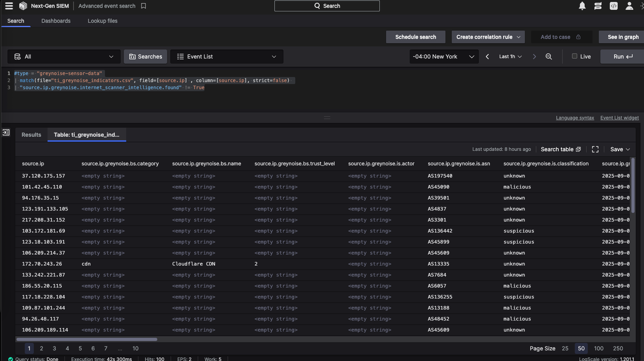The width and height of the screenshot is (644, 361).
Task: Click the vertical table scrollbar
Action: point(633,185)
